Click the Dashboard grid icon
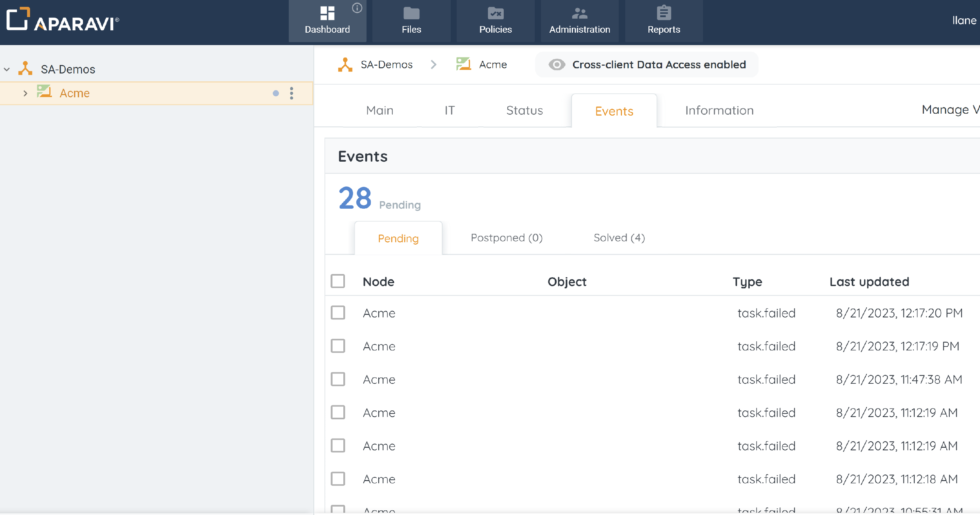 [x=327, y=13]
